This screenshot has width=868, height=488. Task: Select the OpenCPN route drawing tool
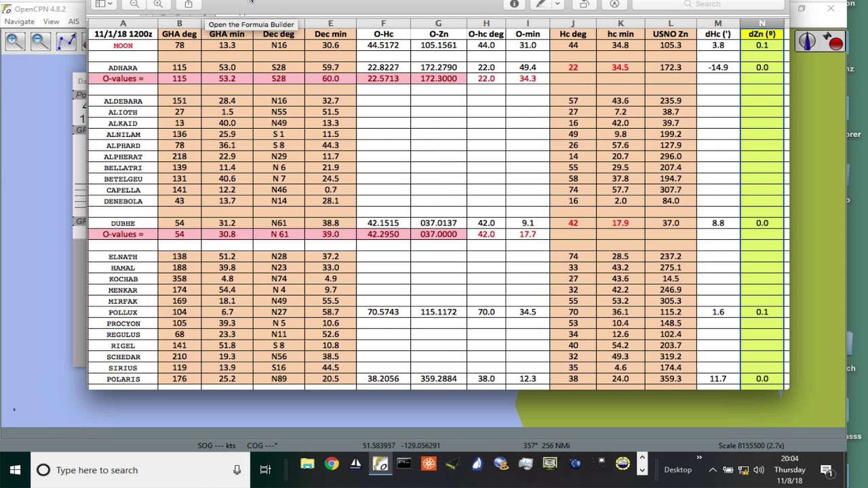[x=66, y=41]
